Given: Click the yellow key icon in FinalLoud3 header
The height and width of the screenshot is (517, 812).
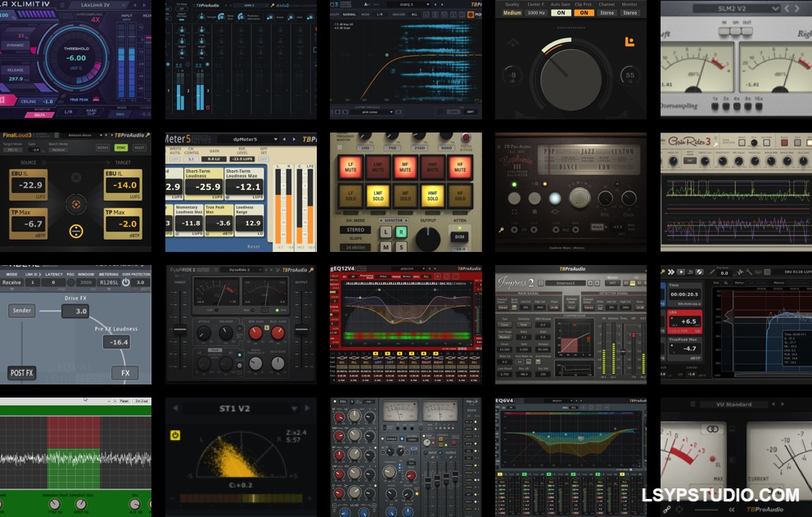Looking at the screenshot, I should [149, 136].
